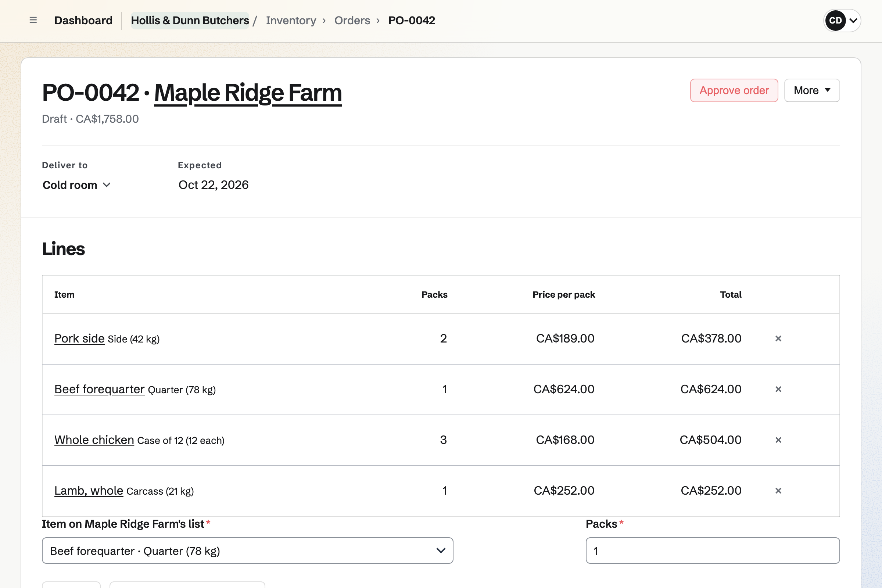Viewport: 882px width, 588px height.
Task: Delete the Whole chicken line
Action: (x=778, y=440)
